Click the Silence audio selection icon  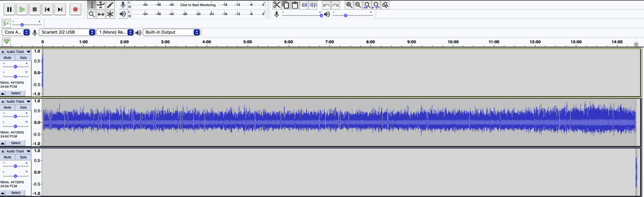(313, 5)
